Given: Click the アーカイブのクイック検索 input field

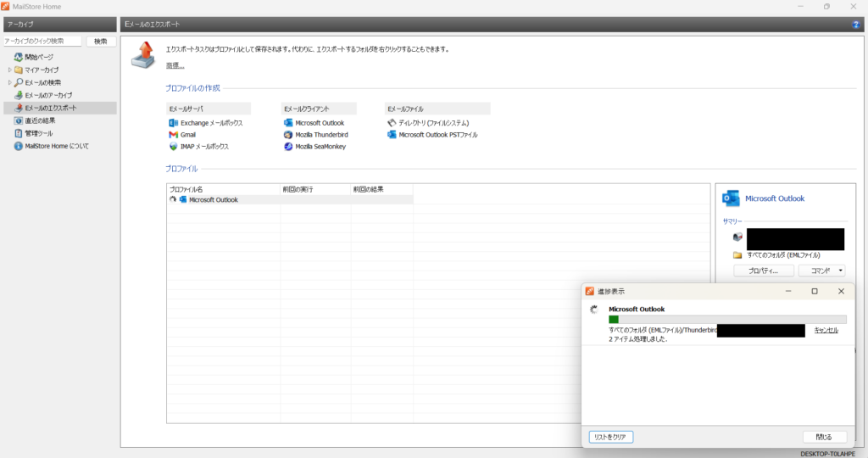Looking at the screenshot, I should (x=43, y=42).
